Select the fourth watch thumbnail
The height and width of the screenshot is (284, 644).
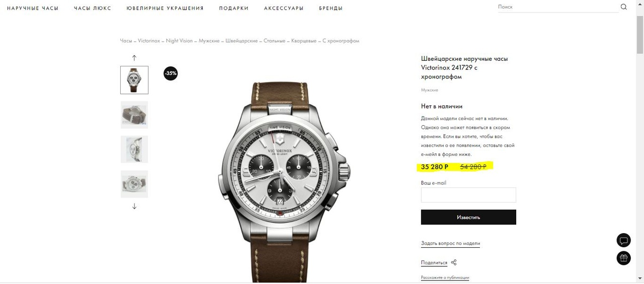[134, 184]
